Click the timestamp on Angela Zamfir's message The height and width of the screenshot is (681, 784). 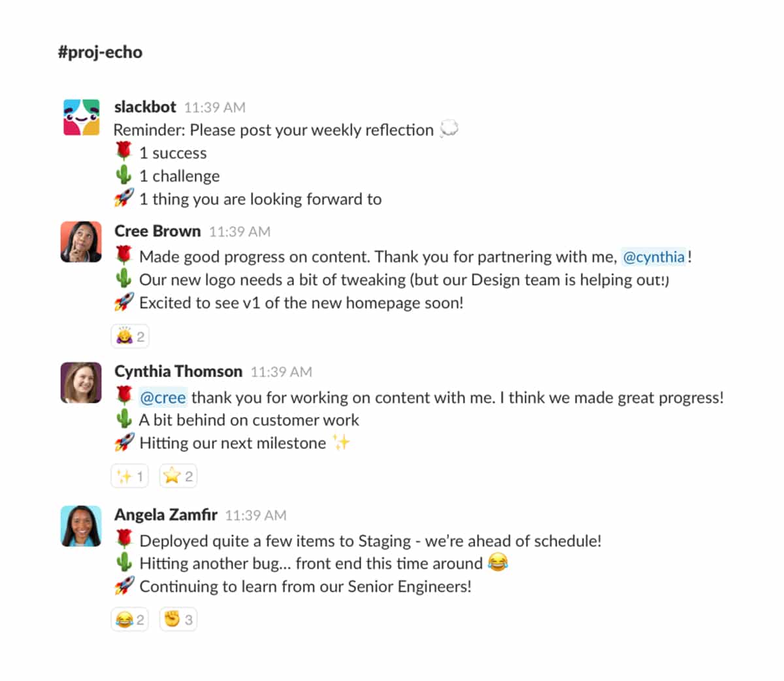click(255, 516)
